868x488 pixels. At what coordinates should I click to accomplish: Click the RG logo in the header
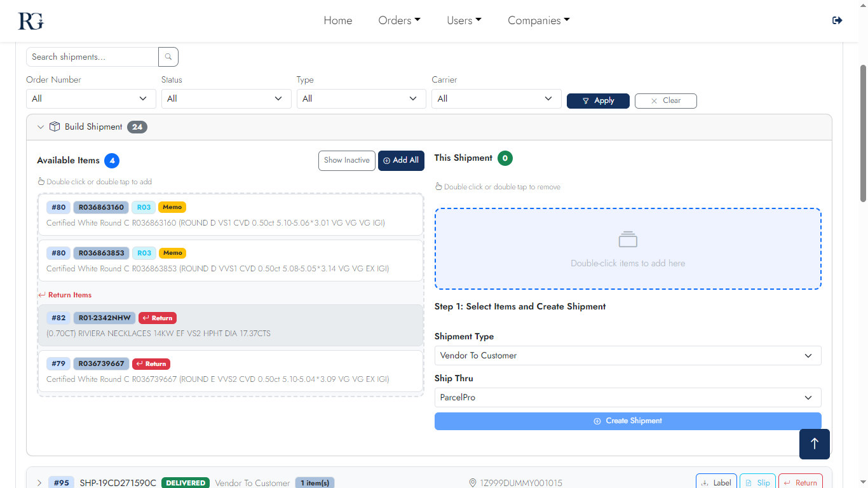point(29,20)
